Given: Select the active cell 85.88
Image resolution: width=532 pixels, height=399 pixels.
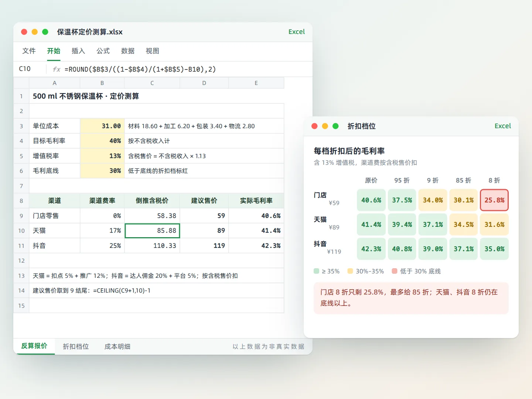Looking at the screenshot, I should click(x=152, y=231).
